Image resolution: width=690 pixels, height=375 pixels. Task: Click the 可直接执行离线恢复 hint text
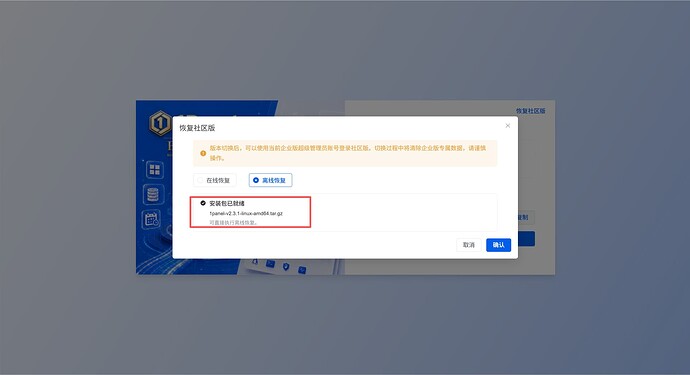[233, 223]
